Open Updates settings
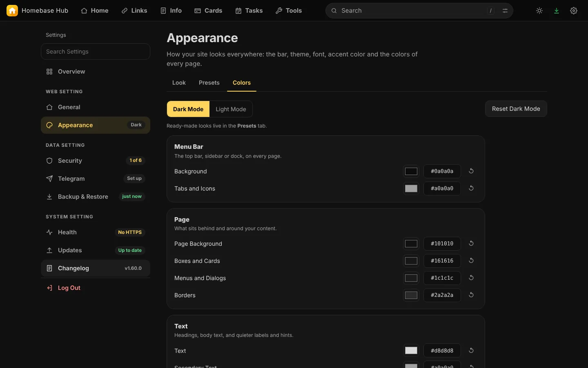588x368 pixels. point(96,250)
